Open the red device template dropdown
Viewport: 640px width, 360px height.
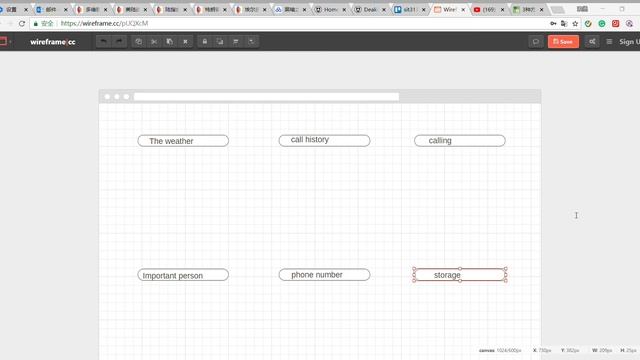click(5, 42)
